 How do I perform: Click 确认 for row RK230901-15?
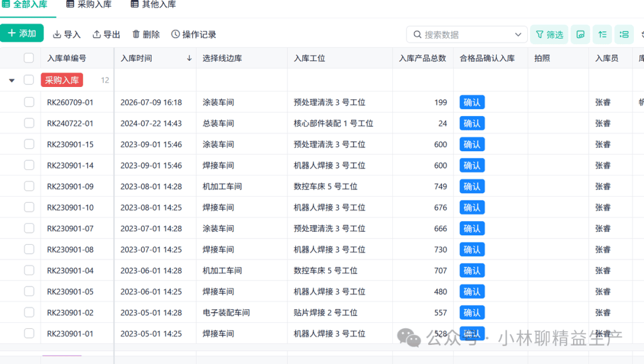coord(472,144)
